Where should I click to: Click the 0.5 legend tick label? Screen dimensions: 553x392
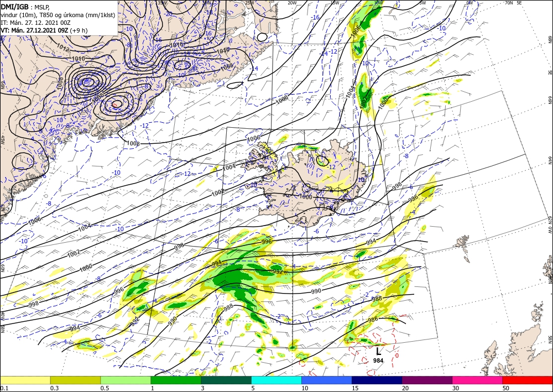coord(104,388)
